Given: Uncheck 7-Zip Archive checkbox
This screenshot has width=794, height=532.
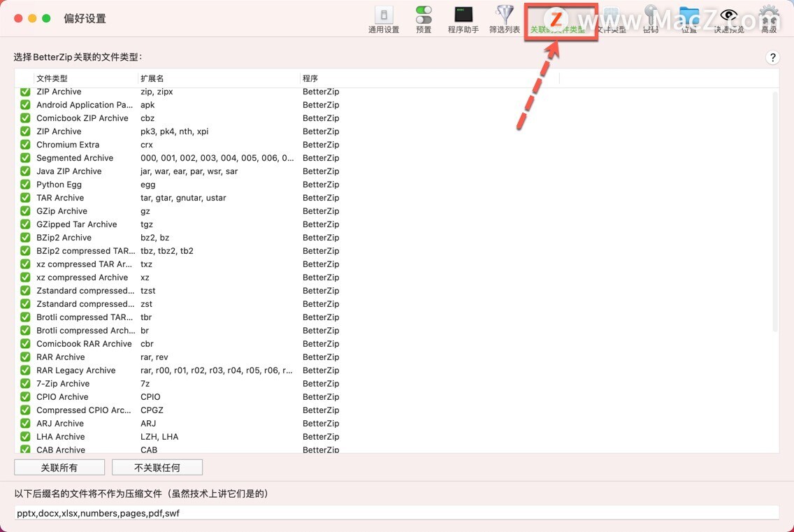Looking at the screenshot, I should (x=25, y=384).
